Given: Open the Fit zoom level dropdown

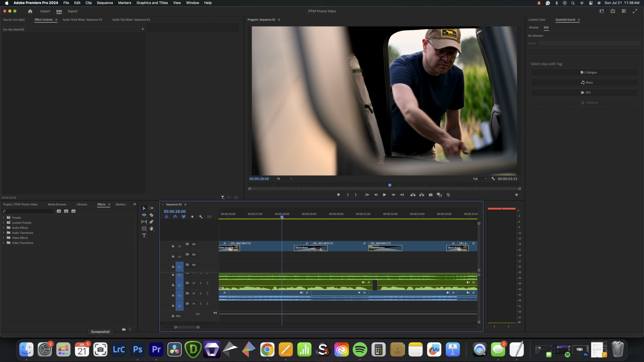Looking at the screenshot, I should coord(284,179).
